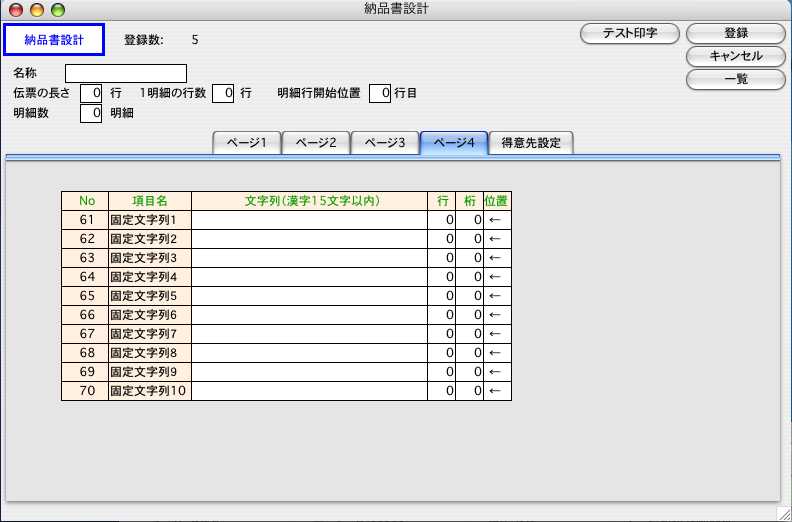This screenshot has height=522, width=792.
Task: Click the キャンセル button
Action: tap(736, 56)
